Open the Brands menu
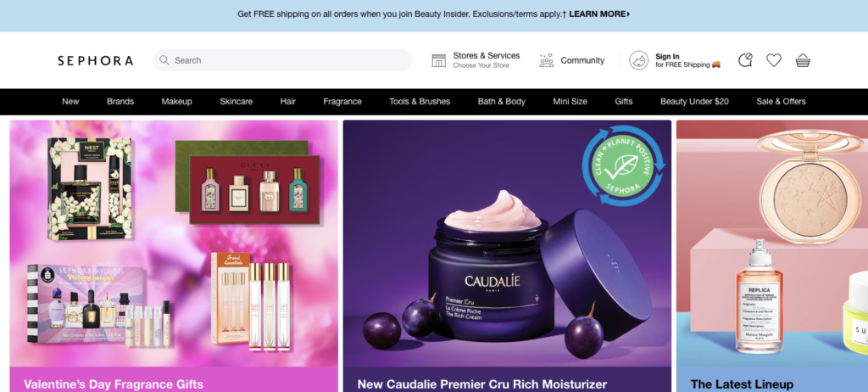This screenshot has height=392, width=868. coord(120,102)
